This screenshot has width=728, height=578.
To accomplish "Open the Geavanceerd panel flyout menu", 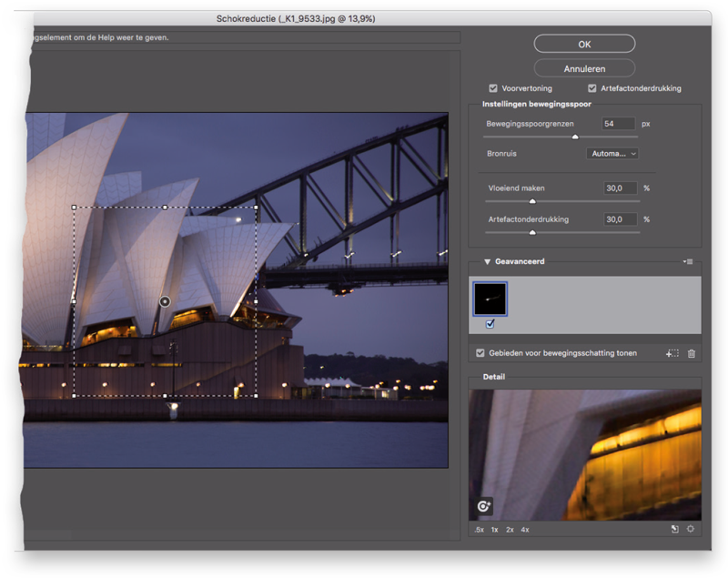I will pos(688,262).
